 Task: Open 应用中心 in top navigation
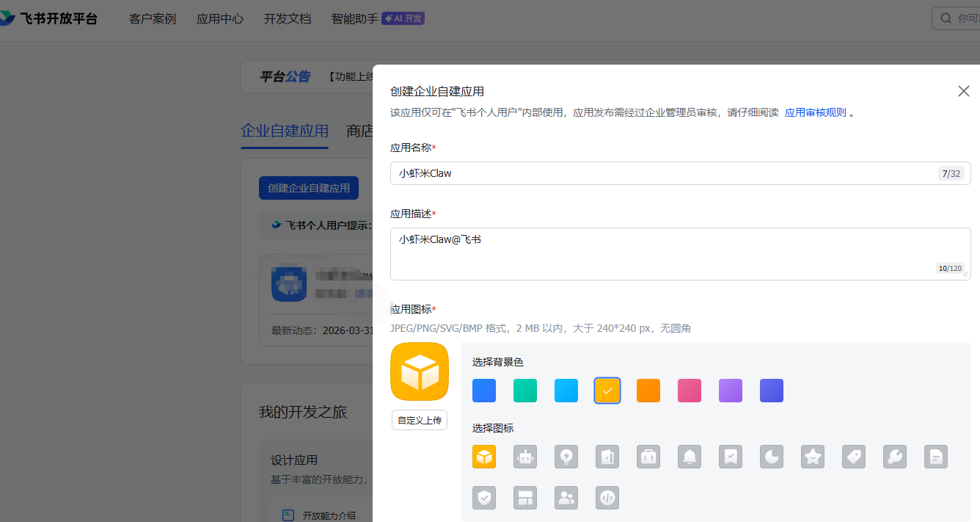pyautogui.click(x=220, y=19)
